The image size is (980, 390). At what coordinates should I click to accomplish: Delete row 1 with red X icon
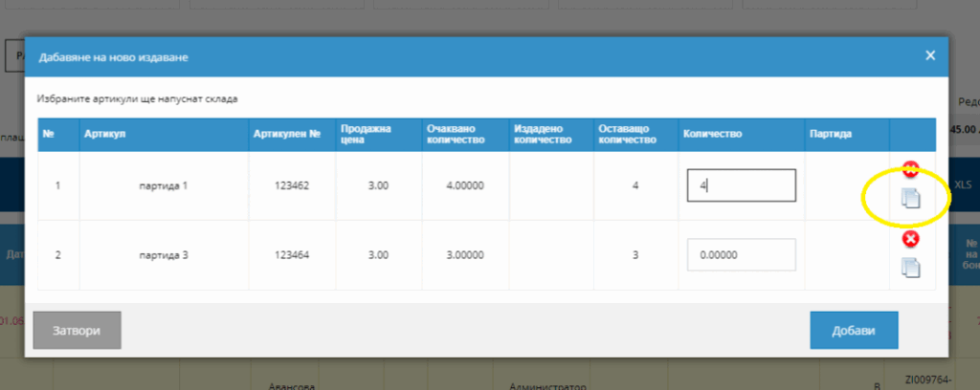pos(910,169)
